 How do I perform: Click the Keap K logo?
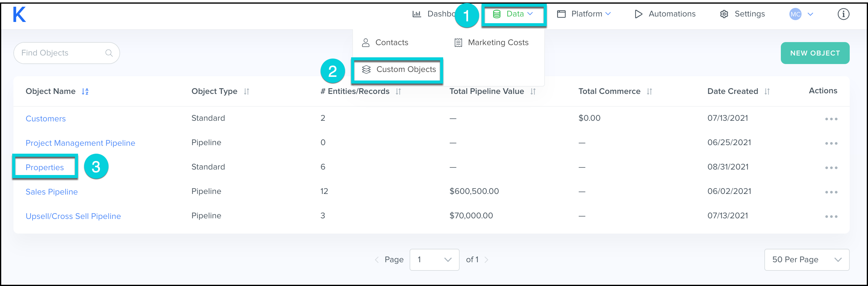[19, 15]
